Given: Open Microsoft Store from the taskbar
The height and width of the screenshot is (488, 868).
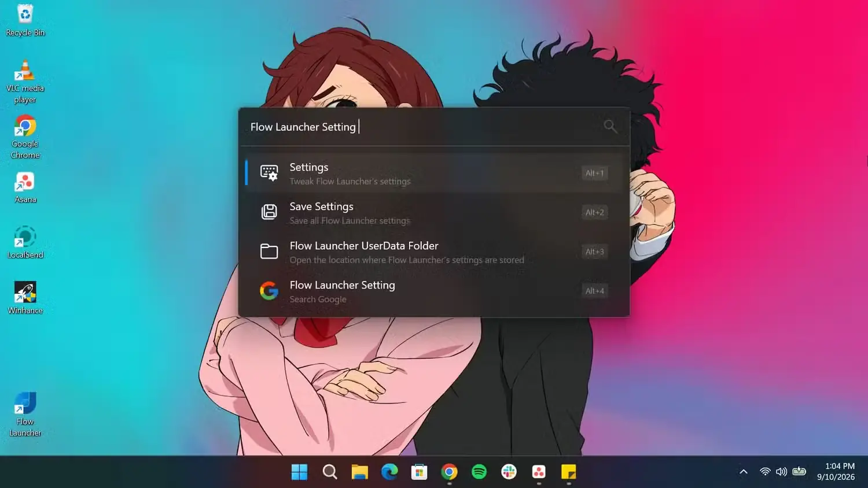Looking at the screenshot, I should 420,472.
